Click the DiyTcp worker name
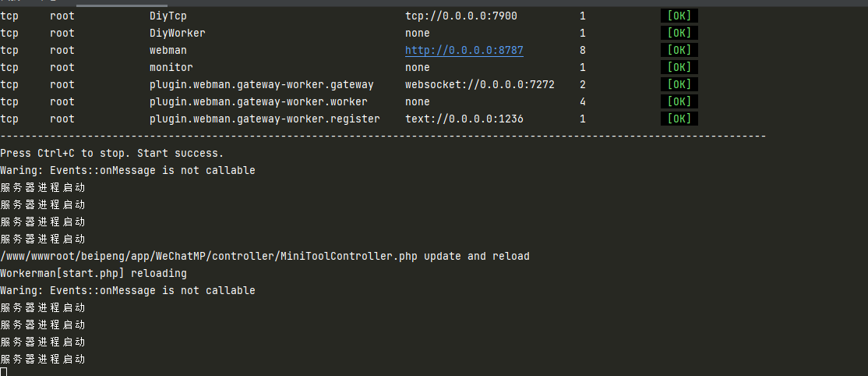 (x=168, y=16)
